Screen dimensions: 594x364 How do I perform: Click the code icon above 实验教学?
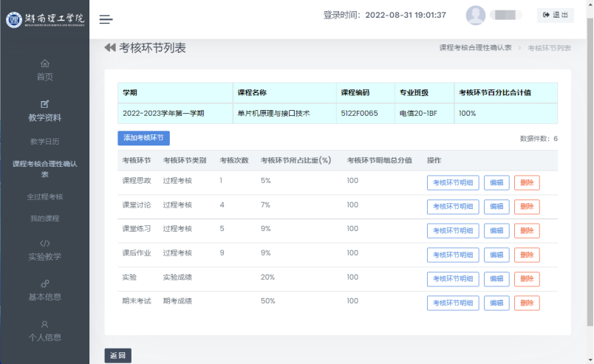[45, 243]
